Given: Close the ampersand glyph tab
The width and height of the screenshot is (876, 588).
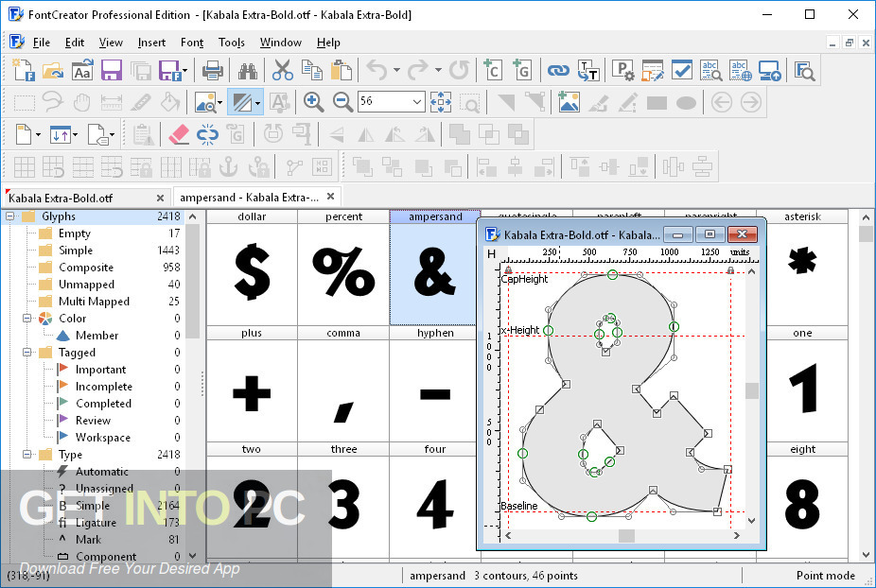Looking at the screenshot, I should [331, 197].
